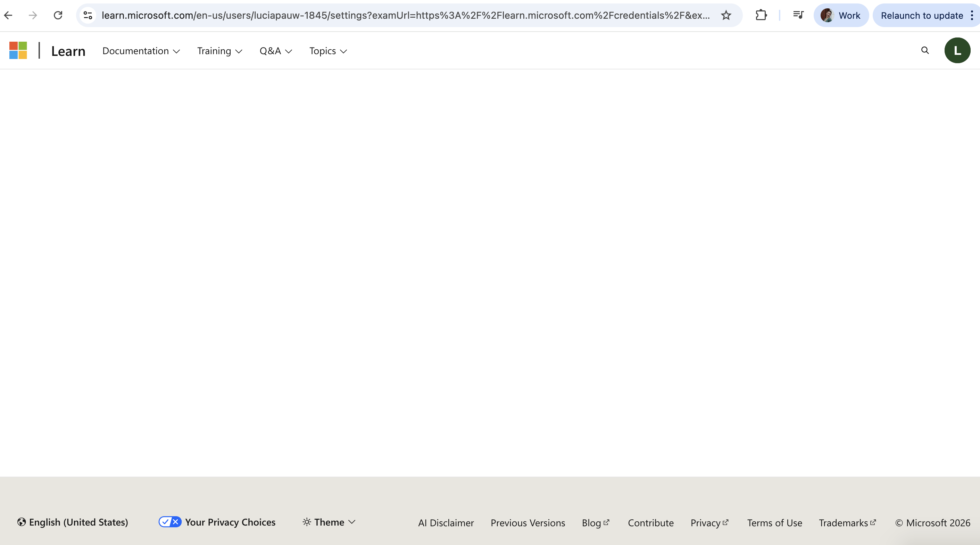980x545 pixels.
Task: View site information icon in address bar
Action: [88, 15]
